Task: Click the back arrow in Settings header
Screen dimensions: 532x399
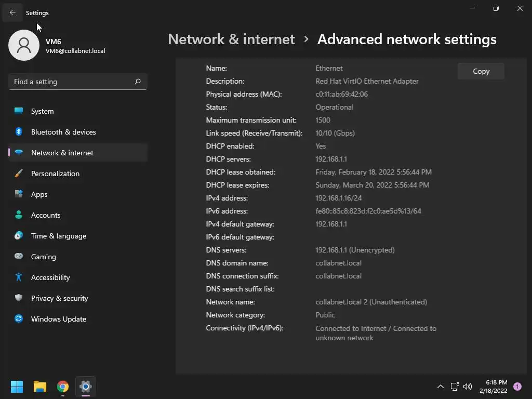Action: (x=12, y=12)
